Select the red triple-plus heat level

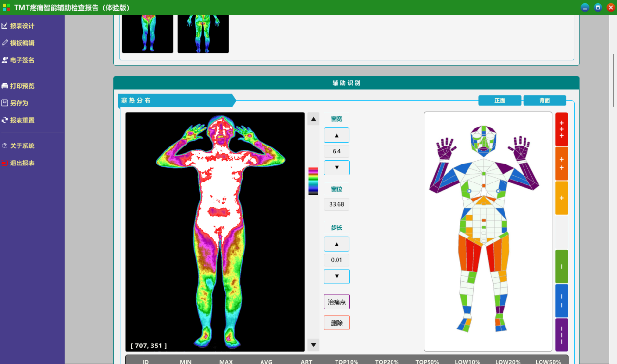point(561,129)
